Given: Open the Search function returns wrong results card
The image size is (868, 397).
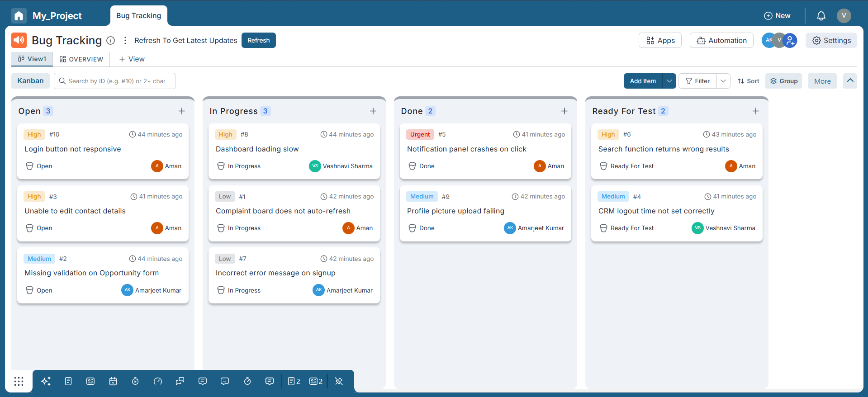Looking at the screenshot, I should pyautogui.click(x=677, y=151).
